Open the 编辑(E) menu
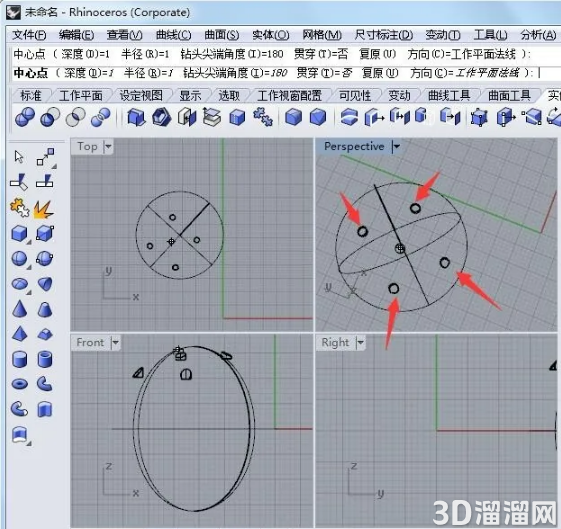The image size is (561, 529). pos(76,35)
